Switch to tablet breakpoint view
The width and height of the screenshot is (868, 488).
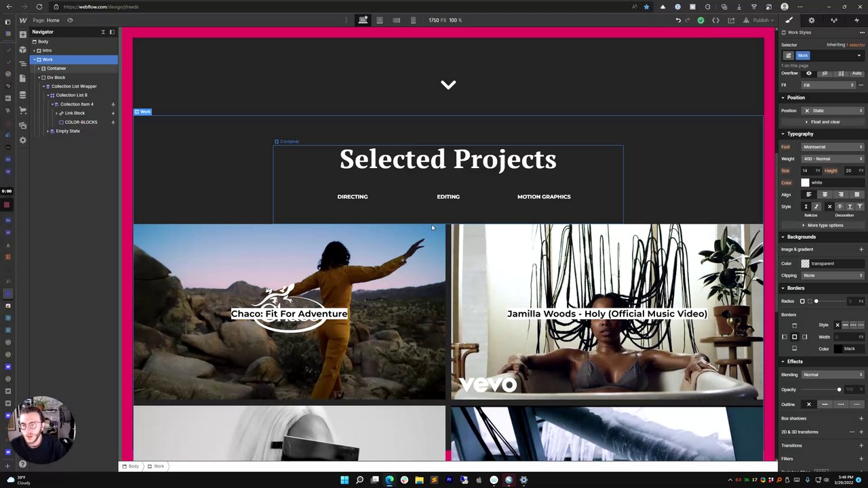(x=380, y=20)
